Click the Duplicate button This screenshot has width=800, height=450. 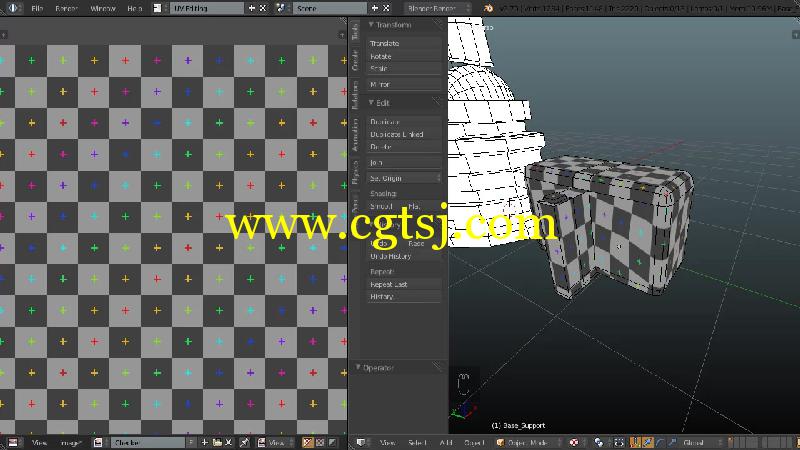pos(404,122)
